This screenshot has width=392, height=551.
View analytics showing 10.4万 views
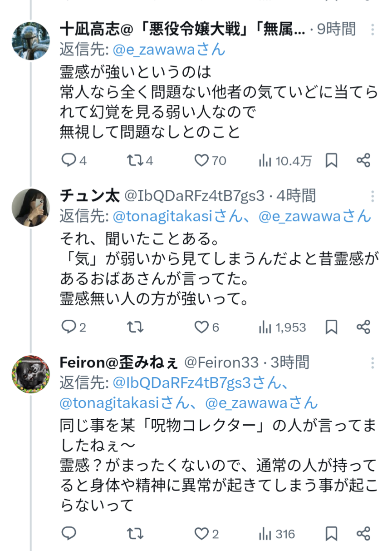coord(265,160)
